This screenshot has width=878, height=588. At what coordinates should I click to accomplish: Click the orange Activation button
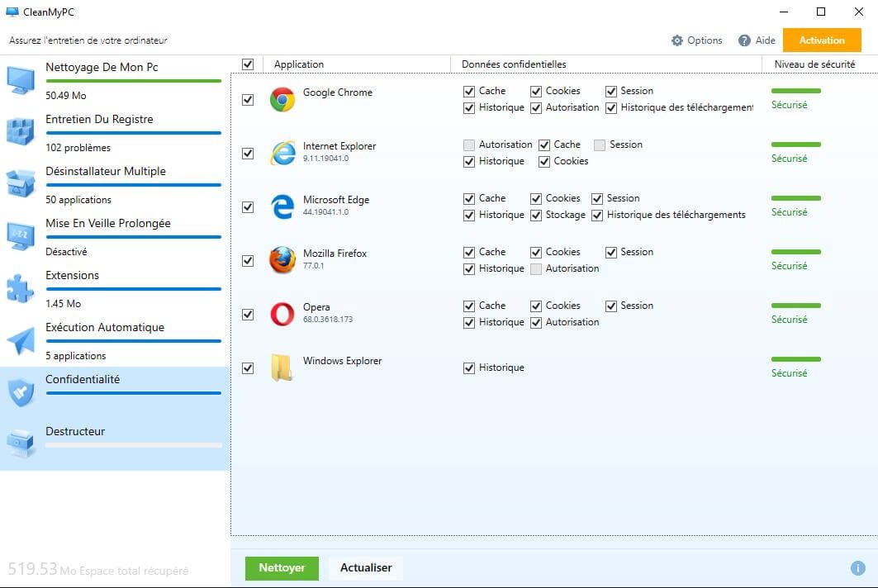click(822, 40)
